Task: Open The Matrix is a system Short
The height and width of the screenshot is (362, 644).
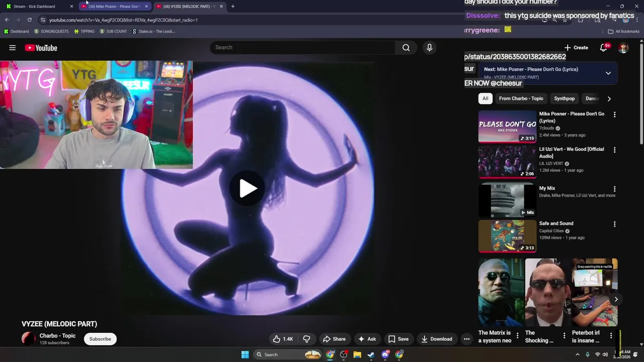Action: pyautogui.click(x=501, y=292)
